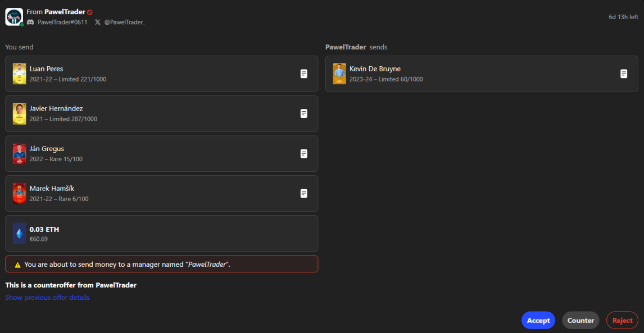This screenshot has width=644, height=333.
Task: Open details icon for Luan Peres card
Action: pyautogui.click(x=304, y=74)
